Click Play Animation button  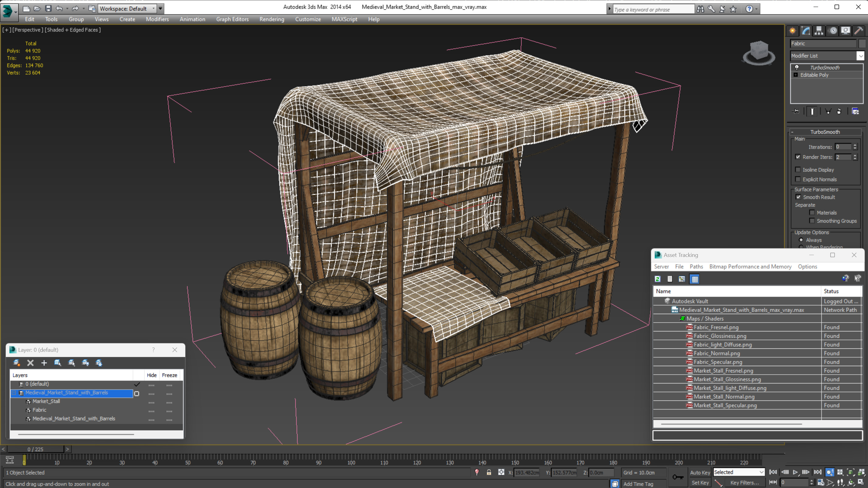tap(795, 472)
